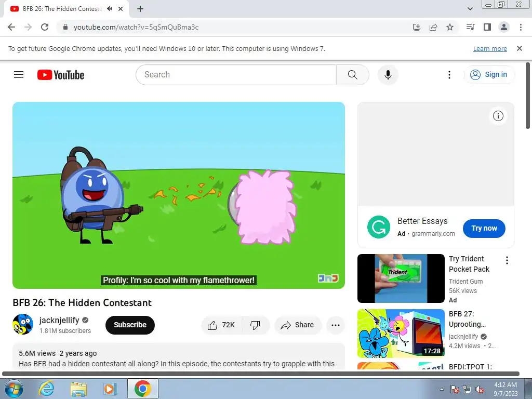
Task: Reload the YouTube page
Action: (x=45, y=27)
